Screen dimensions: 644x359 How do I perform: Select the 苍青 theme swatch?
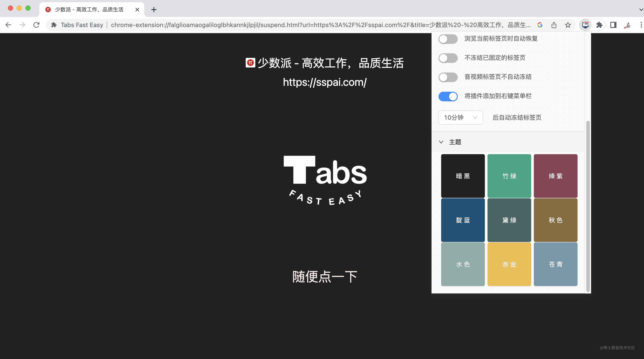pos(555,264)
